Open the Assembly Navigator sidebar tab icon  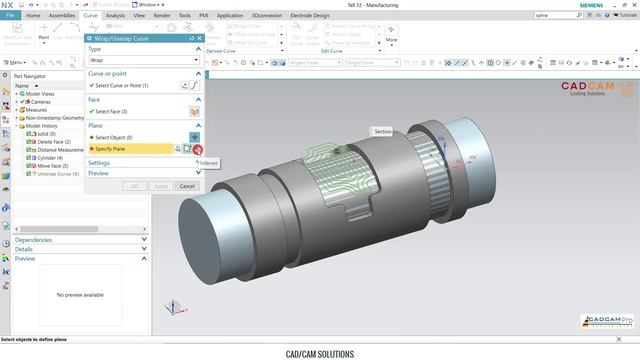pyautogui.click(x=6, y=92)
